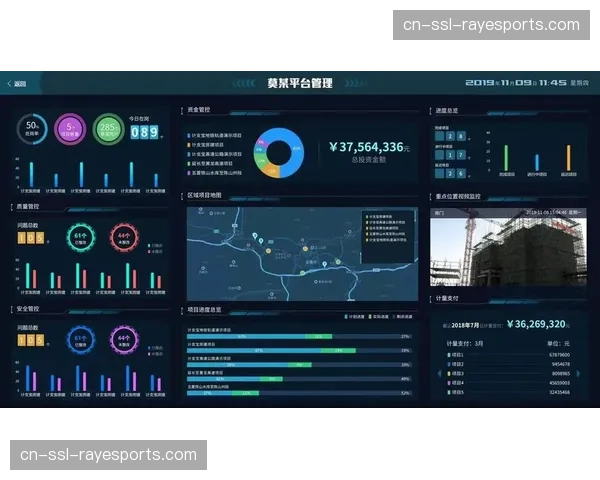
Task: Click the 计量支付: 3月 label
Action: (465, 343)
